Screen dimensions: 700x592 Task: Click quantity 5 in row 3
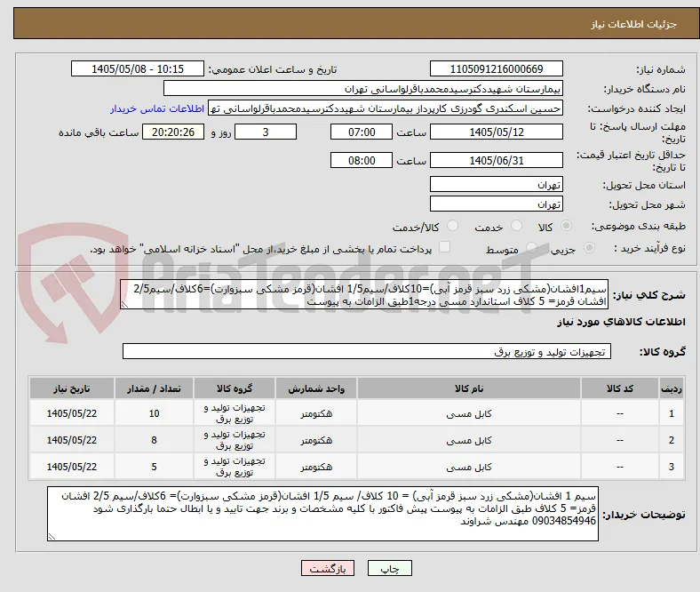click(154, 467)
